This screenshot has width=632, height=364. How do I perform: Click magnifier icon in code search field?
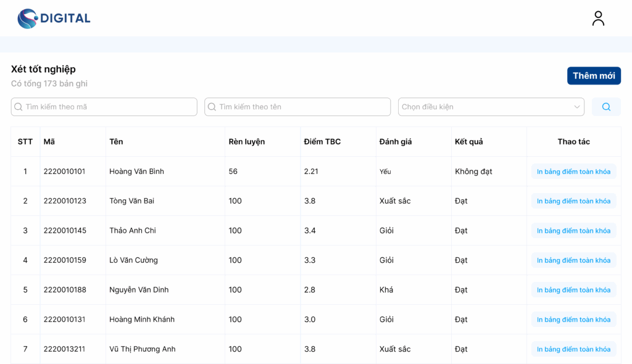[x=19, y=107]
